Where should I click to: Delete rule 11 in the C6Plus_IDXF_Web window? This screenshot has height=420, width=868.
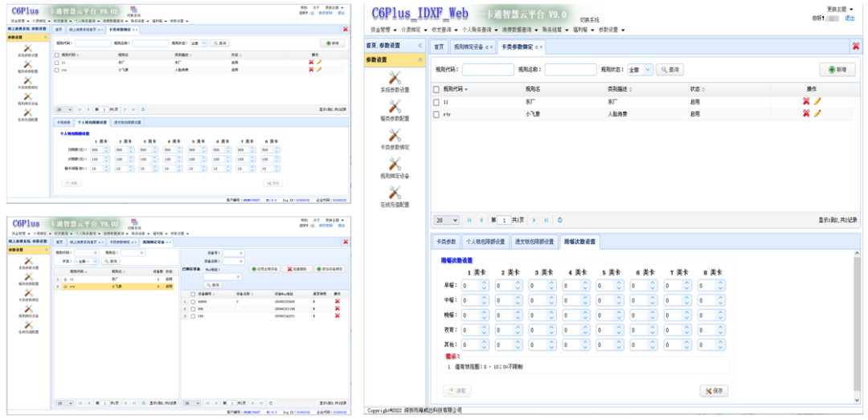click(x=806, y=101)
